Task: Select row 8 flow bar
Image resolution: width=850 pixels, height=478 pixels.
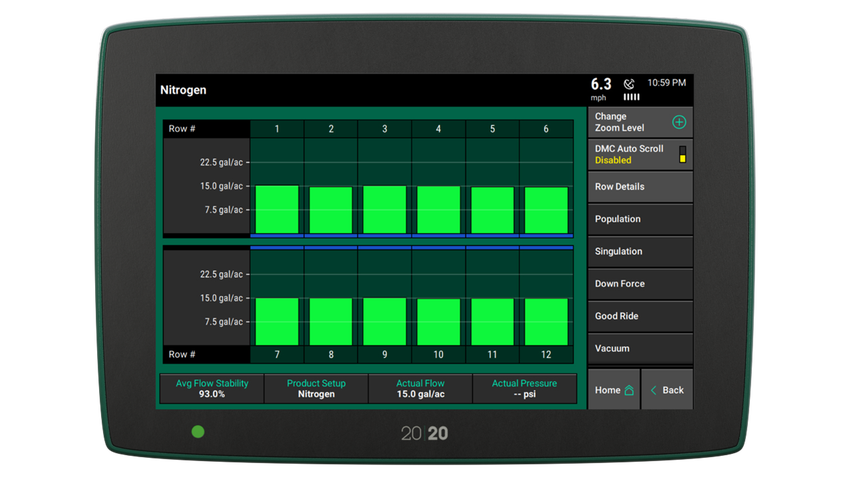Action: pyautogui.click(x=331, y=322)
